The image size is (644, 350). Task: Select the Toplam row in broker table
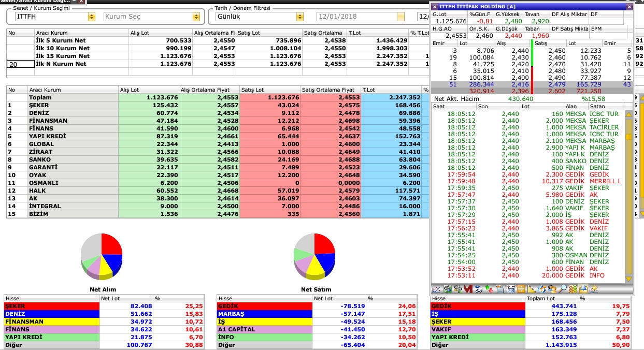pyautogui.click(x=218, y=97)
